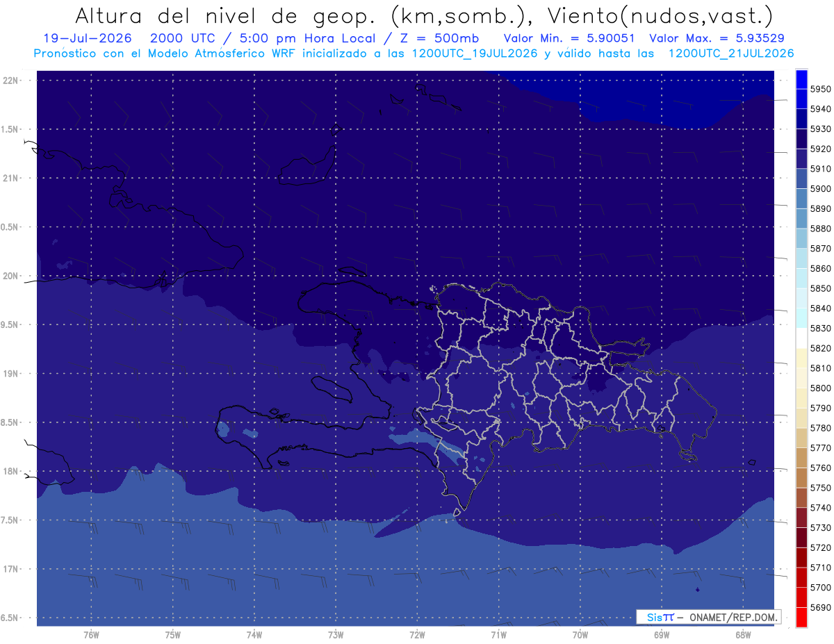Click the '5950' colorbar label
The image size is (834, 644).
click(x=821, y=89)
